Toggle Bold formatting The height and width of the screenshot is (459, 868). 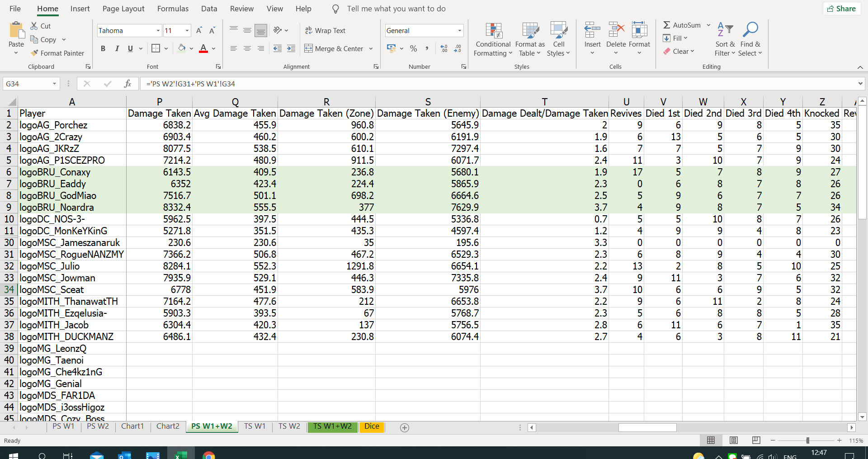coord(103,48)
